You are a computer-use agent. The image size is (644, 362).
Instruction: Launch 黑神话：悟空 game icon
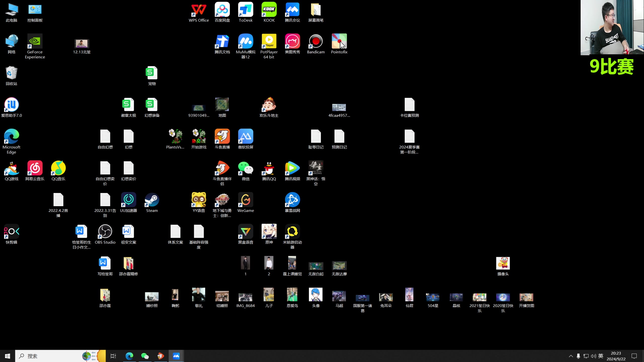point(316,173)
